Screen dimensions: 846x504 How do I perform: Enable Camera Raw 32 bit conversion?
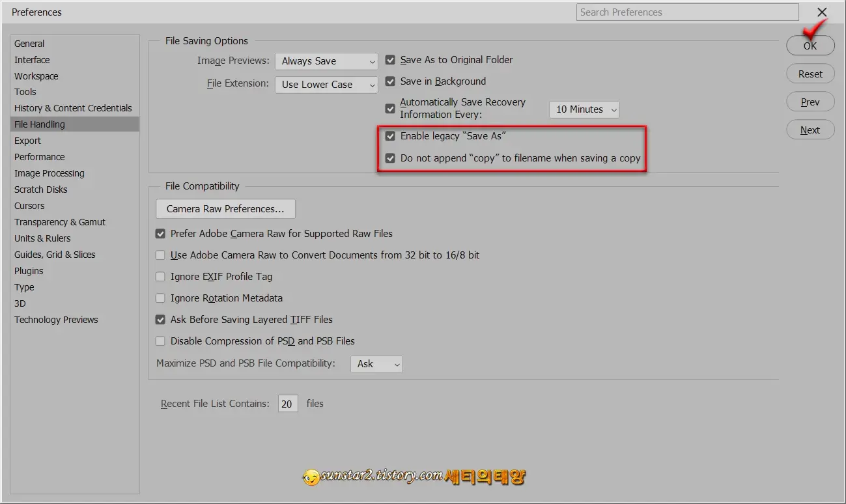160,255
